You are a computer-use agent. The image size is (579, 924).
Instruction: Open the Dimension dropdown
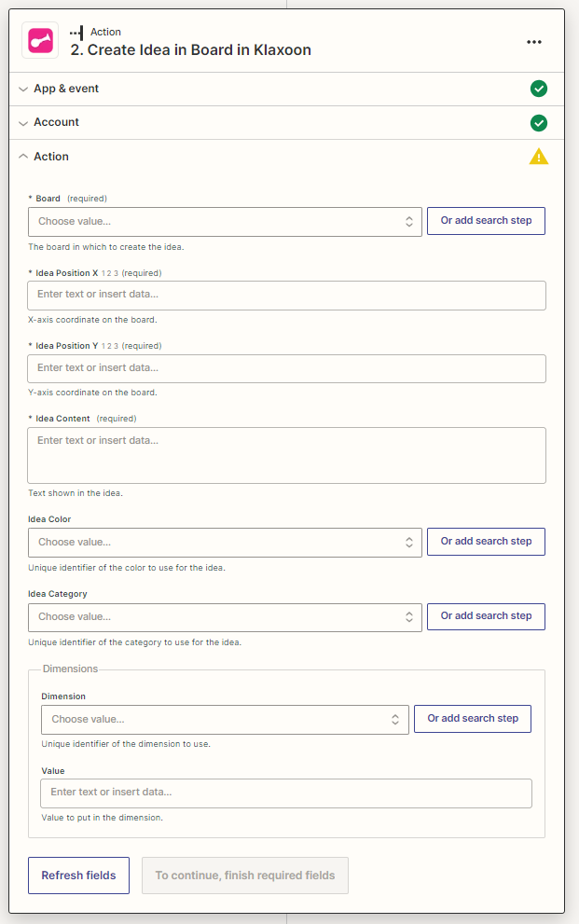[225, 719]
